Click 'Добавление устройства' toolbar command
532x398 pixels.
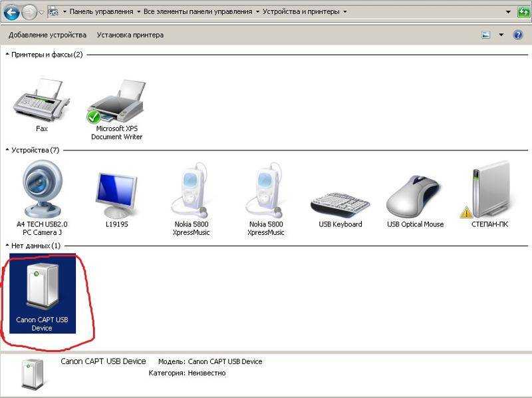(x=47, y=35)
